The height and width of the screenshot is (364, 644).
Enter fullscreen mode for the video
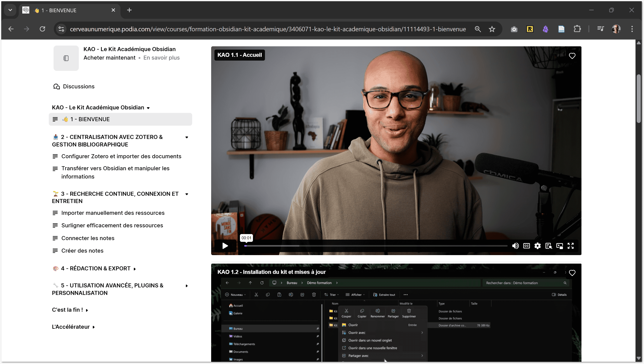coord(570,246)
